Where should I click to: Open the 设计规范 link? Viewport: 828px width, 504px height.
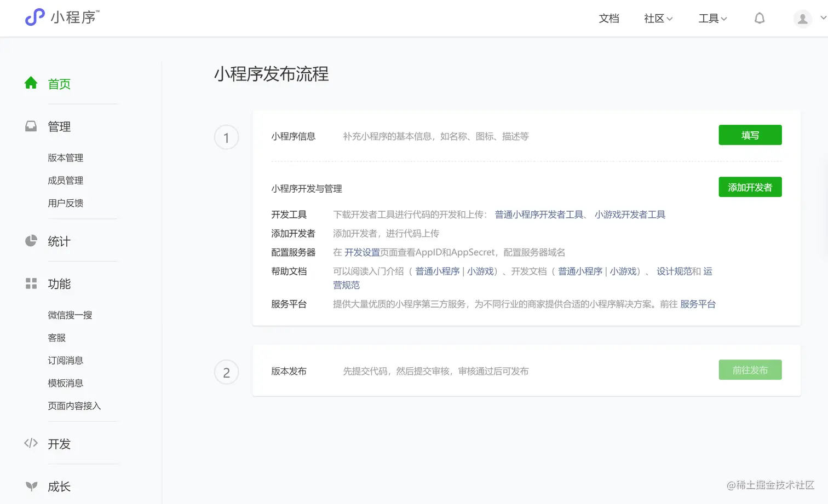coord(674,271)
